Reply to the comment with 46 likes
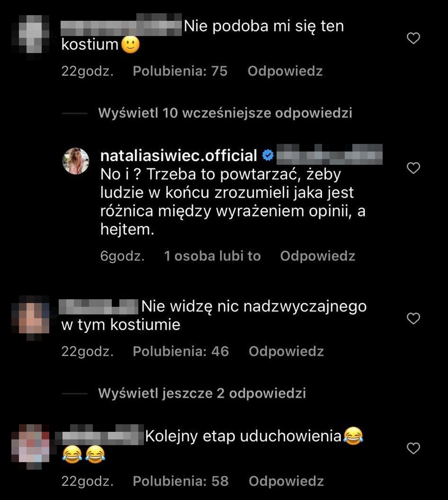This screenshot has height=500, width=448. tap(286, 351)
